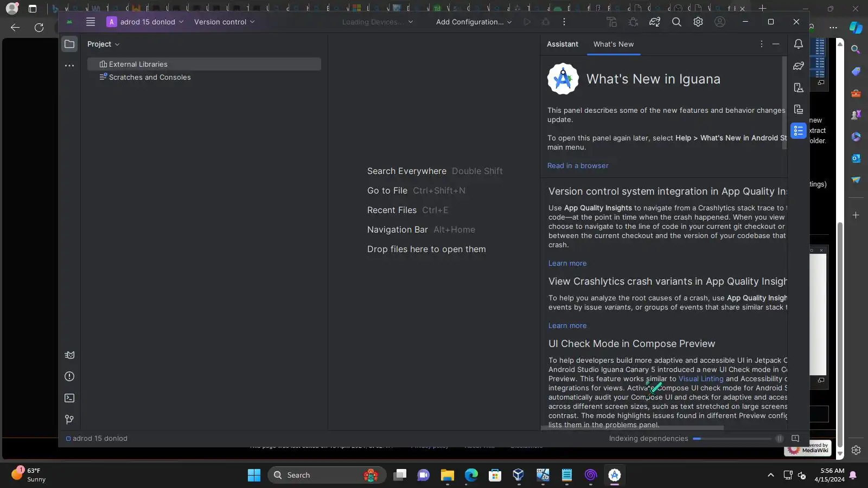Toggle the Assistant tool window button
This screenshot has width=868, height=488.
pyautogui.click(x=799, y=131)
